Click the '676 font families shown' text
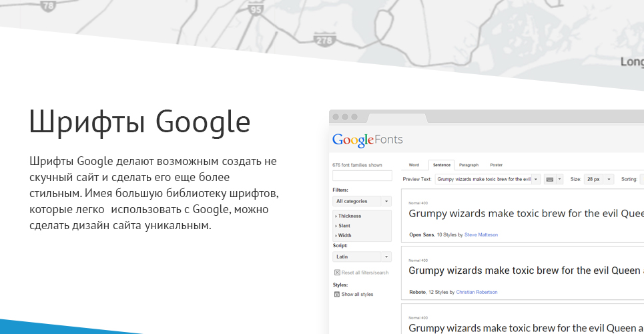Viewport: 644px width, 334px height. click(357, 166)
